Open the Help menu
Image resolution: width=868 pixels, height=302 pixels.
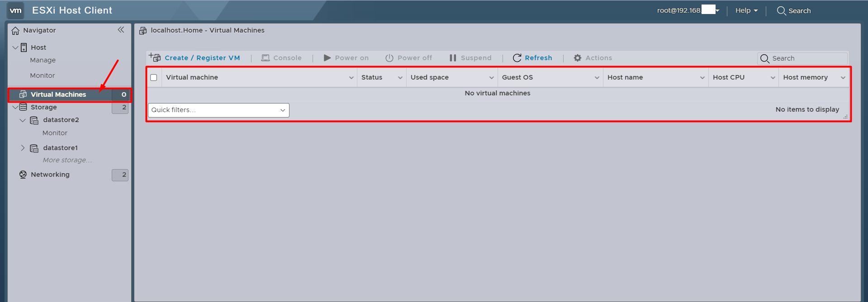pyautogui.click(x=746, y=10)
